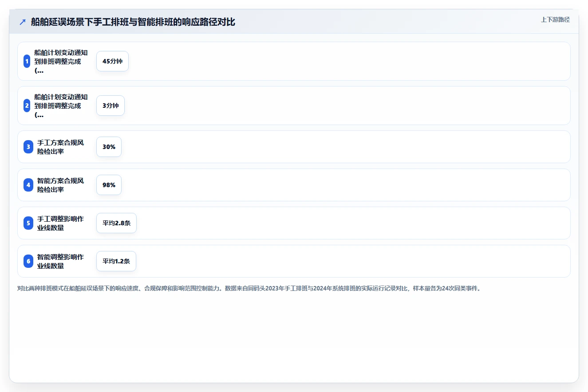Image resolution: width=588 pixels, height=392 pixels.
Task: Select the number 1 step badge
Action: tap(27, 61)
